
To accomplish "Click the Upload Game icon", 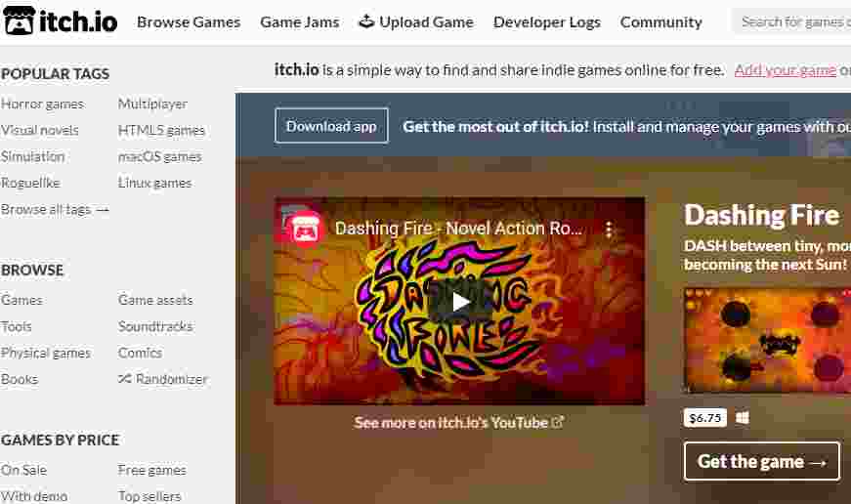I will (367, 21).
